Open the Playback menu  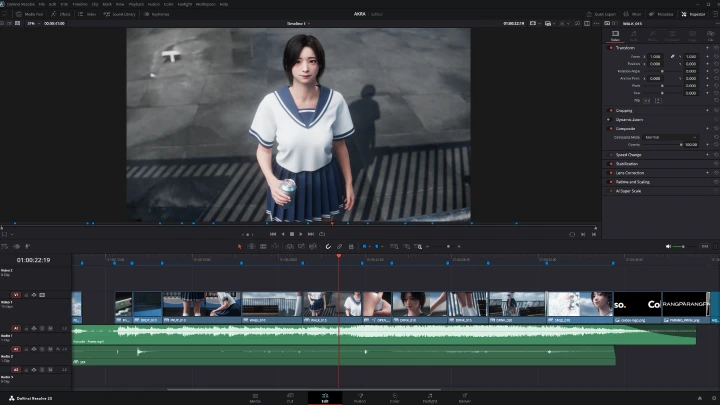[x=136, y=4]
